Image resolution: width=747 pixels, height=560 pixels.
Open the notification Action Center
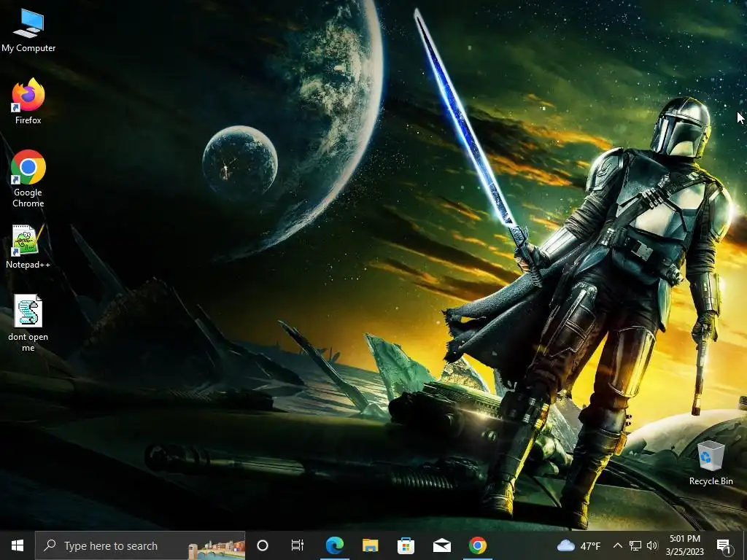pyautogui.click(x=724, y=545)
